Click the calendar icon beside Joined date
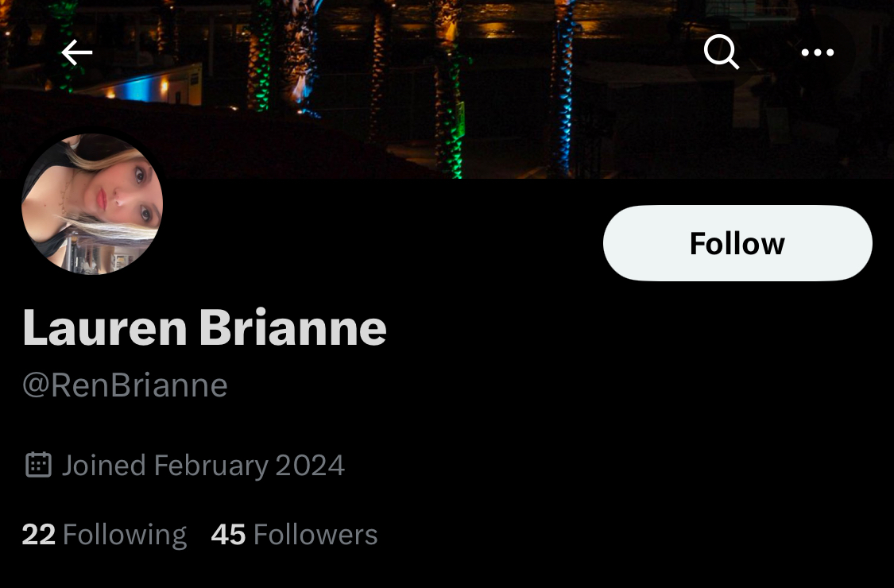Image resolution: width=894 pixels, height=588 pixels. click(x=39, y=465)
